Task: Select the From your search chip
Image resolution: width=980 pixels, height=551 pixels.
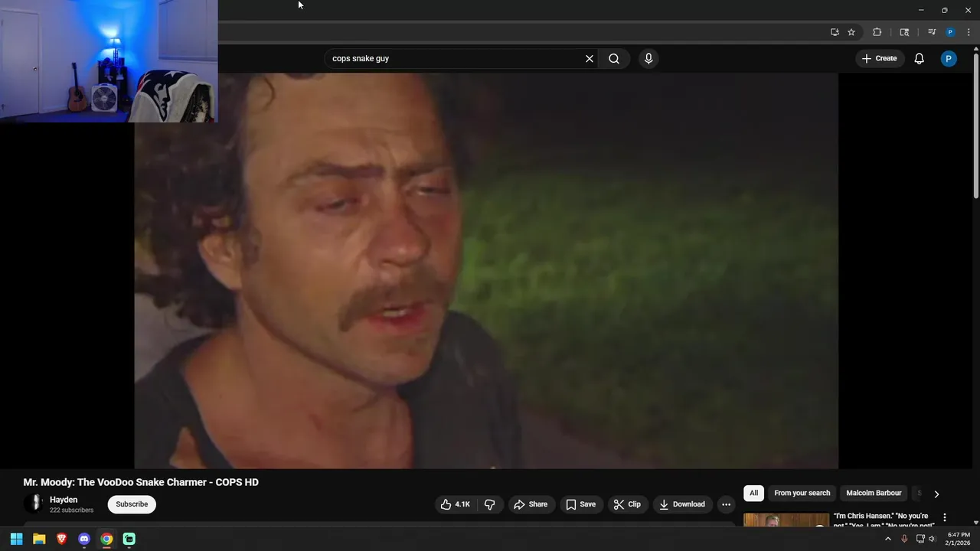Action: click(802, 494)
